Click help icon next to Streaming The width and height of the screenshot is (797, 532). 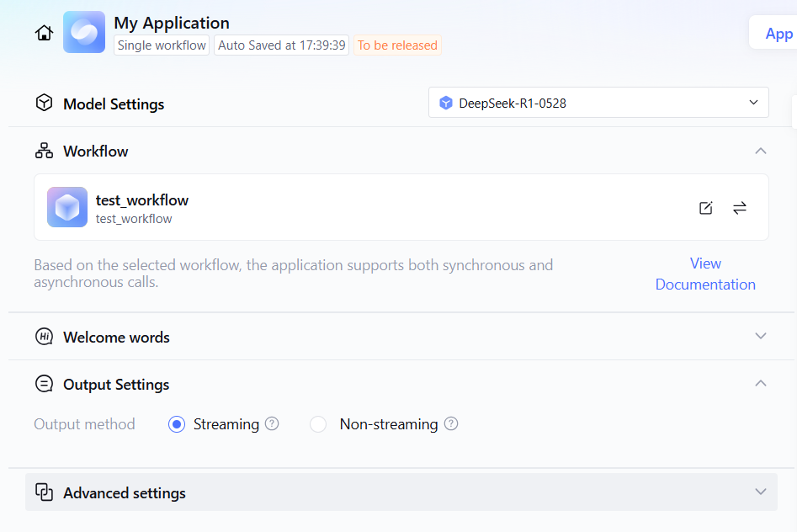coord(272,423)
